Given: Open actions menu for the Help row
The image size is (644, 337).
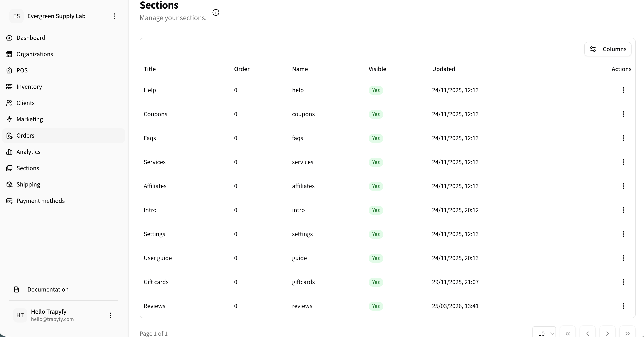Looking at the screenshot, I should 623,90.
